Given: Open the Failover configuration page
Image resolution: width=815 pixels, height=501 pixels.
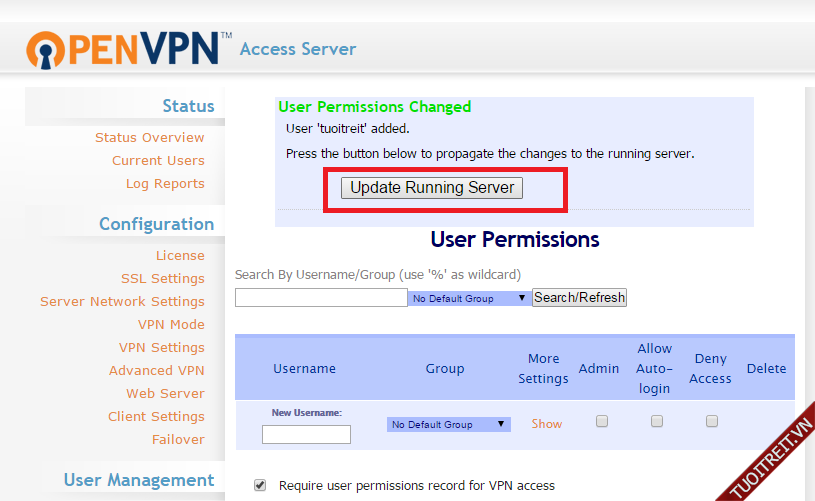Looking at the screenshot, I should coord(178,440).
